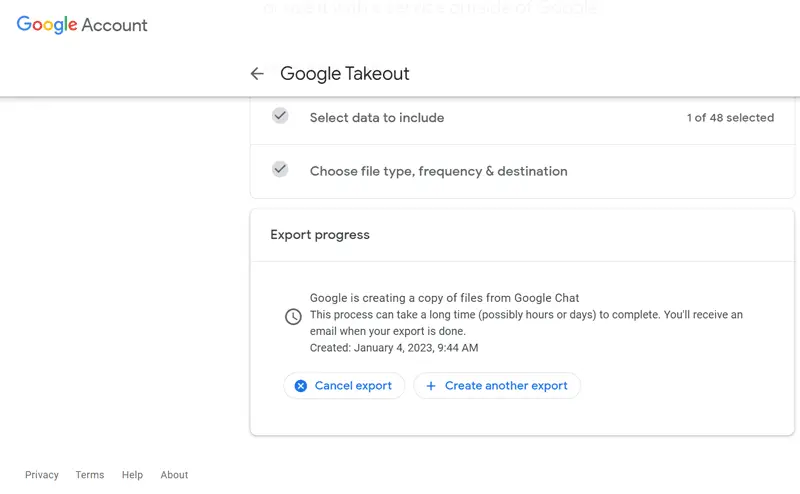
Task: Click the back arrow beside Google Takeout
Action: pyautogui.click(x=257, y=74)
